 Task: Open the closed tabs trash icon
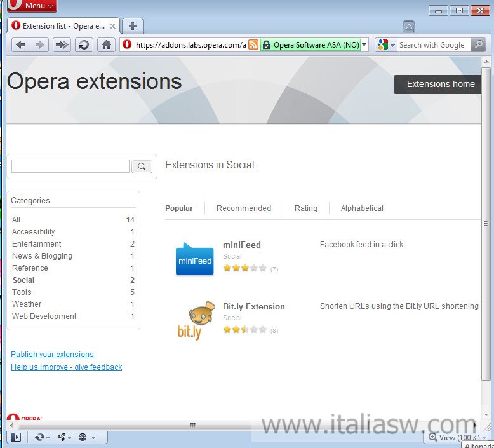[x=409, y=27]
